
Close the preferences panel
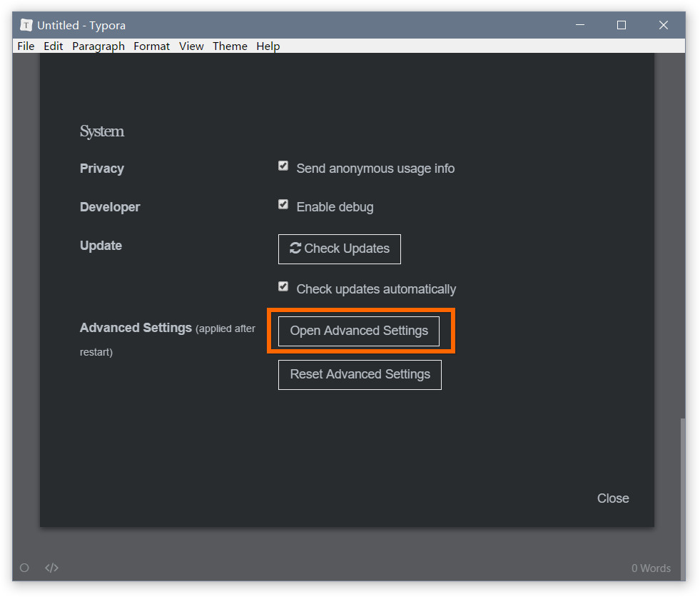612,498
